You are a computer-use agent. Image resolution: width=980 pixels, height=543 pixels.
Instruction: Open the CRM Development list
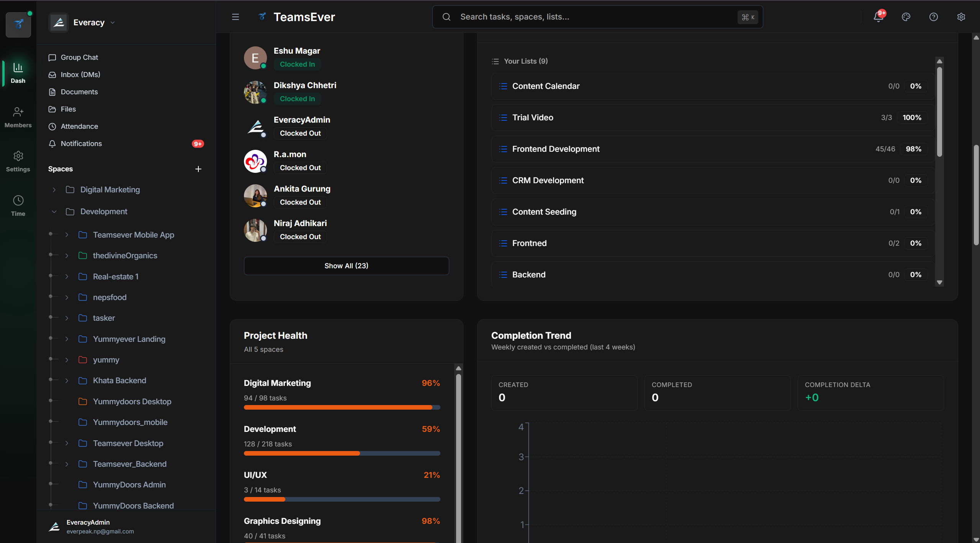tap(713, 180)
